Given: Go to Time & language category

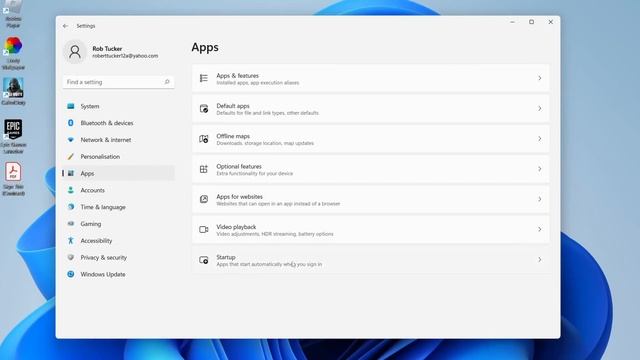Looking at the screenshot, I should point(103,207).
